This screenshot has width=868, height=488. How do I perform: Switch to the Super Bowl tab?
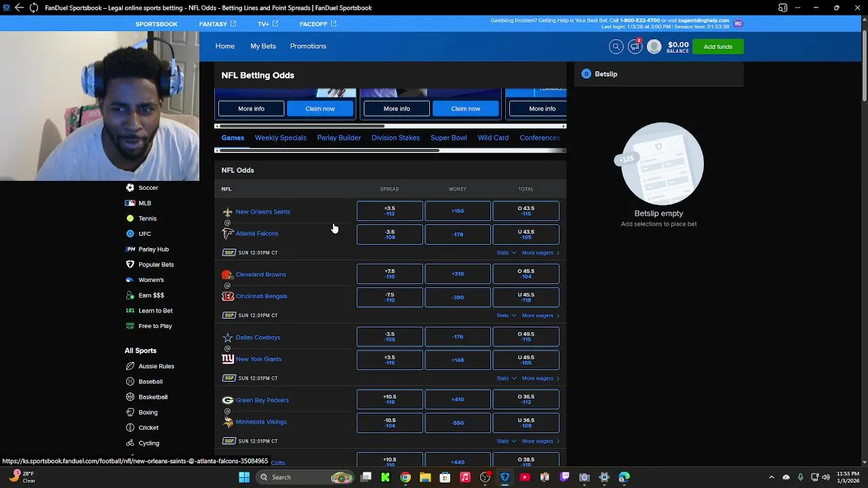click(448, 138)
